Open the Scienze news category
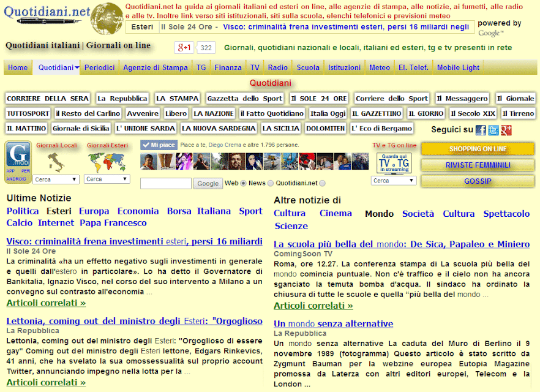 click(x=291, y=226)
